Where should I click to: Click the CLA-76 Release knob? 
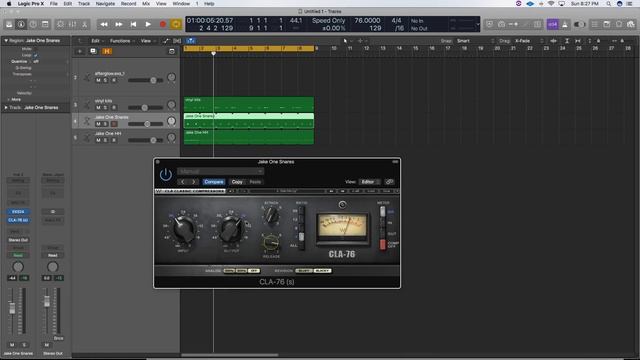coord(271,243)
